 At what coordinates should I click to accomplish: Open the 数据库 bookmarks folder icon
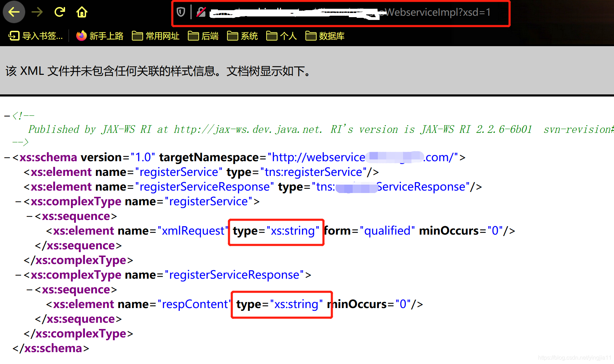click(311, 35)
